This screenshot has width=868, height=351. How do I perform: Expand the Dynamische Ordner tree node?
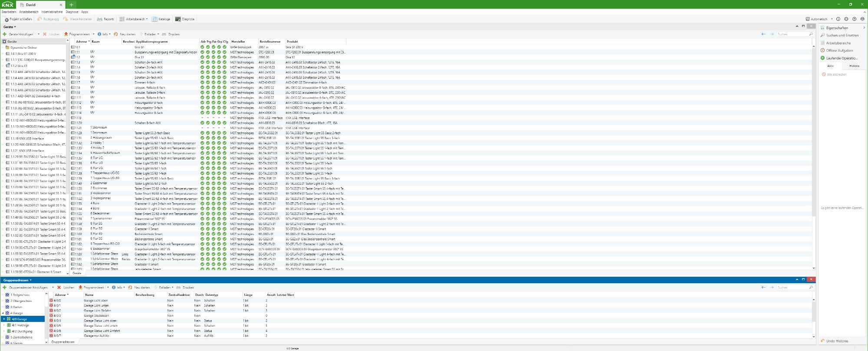point(3,48)
